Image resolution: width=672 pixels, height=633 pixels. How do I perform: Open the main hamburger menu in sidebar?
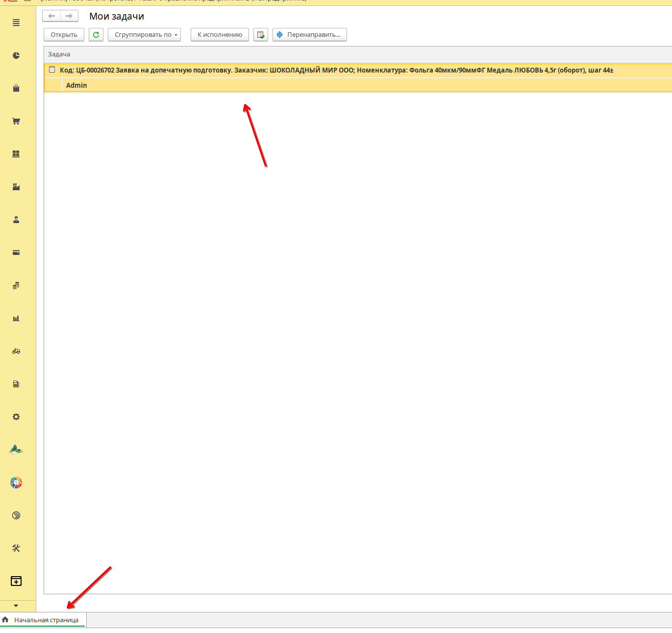16,23
